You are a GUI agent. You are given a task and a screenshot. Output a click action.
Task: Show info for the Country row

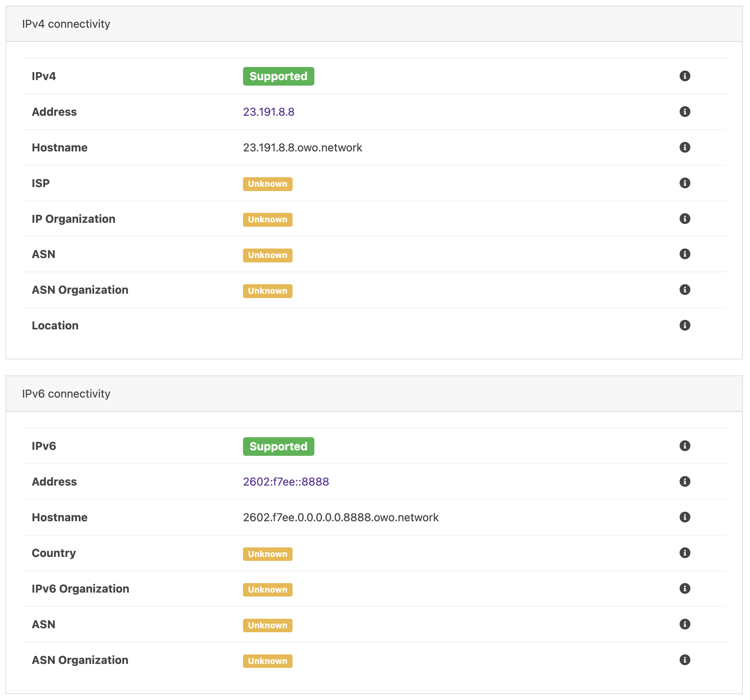coord(685,553)
